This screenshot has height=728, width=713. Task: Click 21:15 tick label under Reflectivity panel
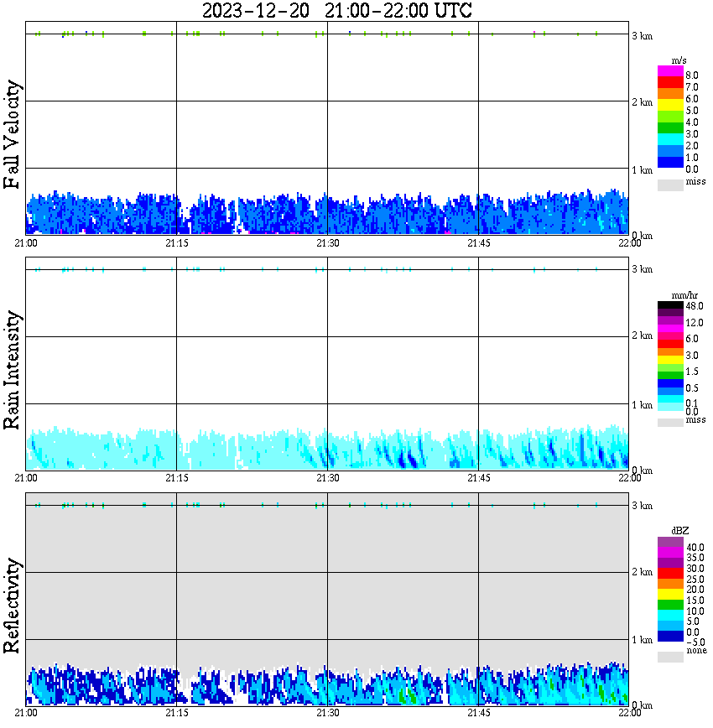[177, 713]
